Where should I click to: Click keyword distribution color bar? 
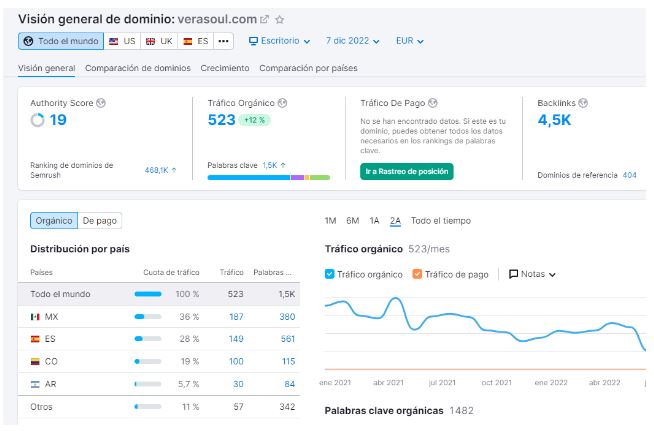coord(269,178)
